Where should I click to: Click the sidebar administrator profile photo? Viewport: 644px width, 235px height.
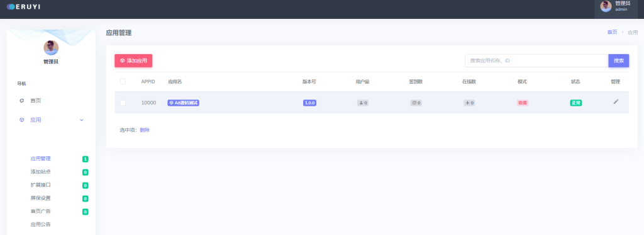click(x=51, y=48)
